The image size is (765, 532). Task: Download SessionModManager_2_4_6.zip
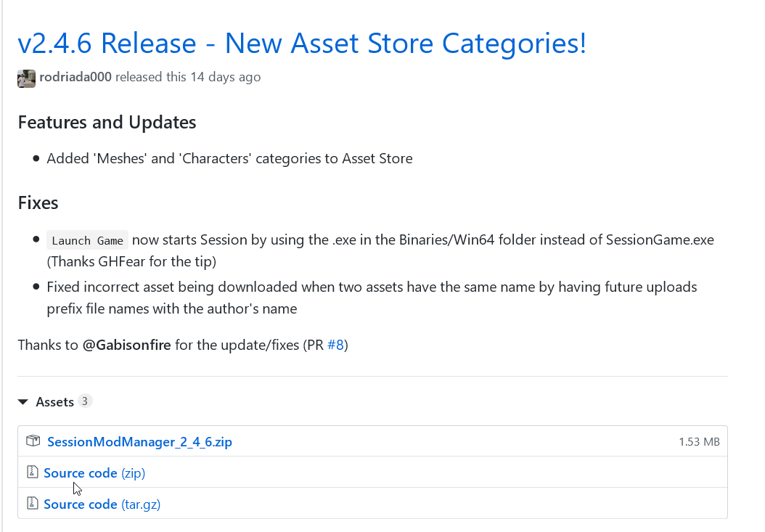tap(139, 441)
